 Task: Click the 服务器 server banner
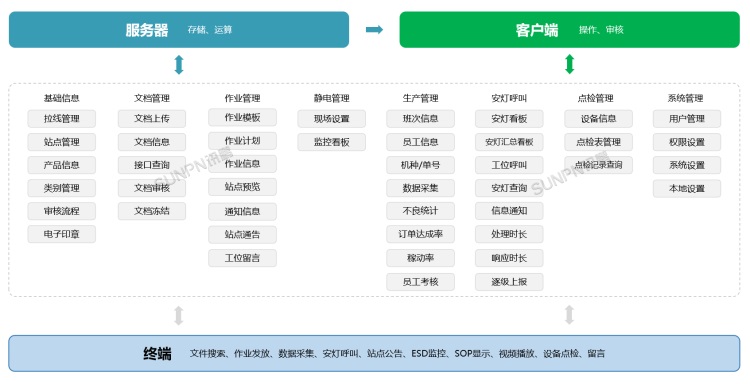179,30
